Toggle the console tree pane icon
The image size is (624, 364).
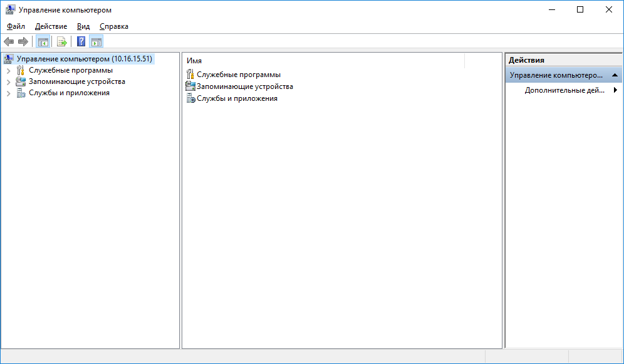pos(43,41)
